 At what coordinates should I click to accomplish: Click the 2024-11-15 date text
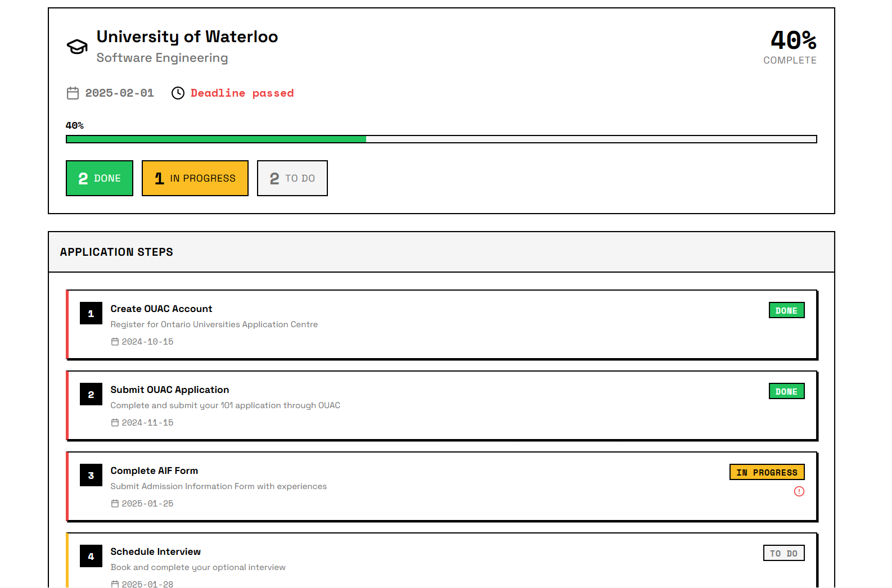pos(147,423)
